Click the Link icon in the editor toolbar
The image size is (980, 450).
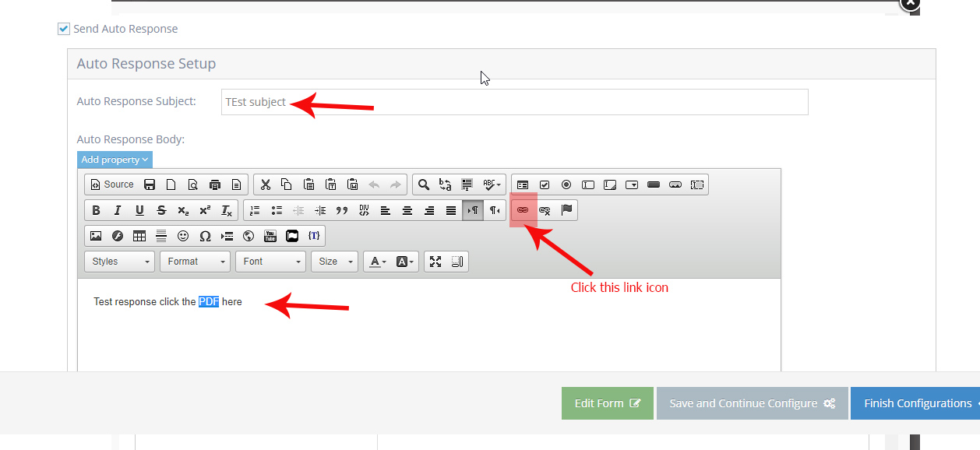(523, 210)
